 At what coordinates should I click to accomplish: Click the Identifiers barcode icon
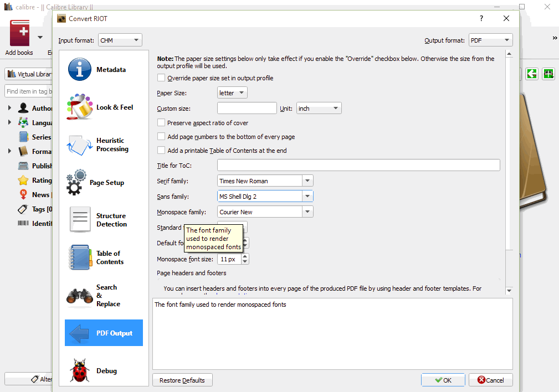pyautogui.click(x=23, y=223)
